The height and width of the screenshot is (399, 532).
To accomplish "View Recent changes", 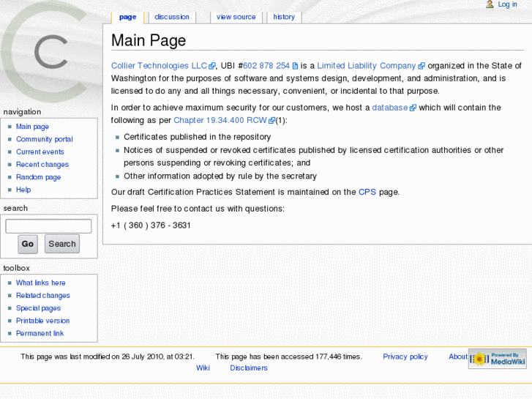I will coord(42,164).
